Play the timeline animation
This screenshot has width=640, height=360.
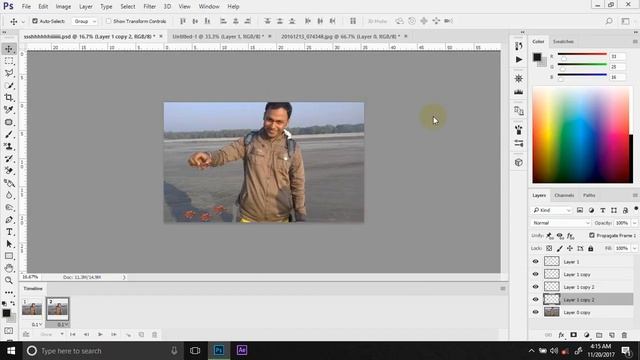tap(100, 335)
